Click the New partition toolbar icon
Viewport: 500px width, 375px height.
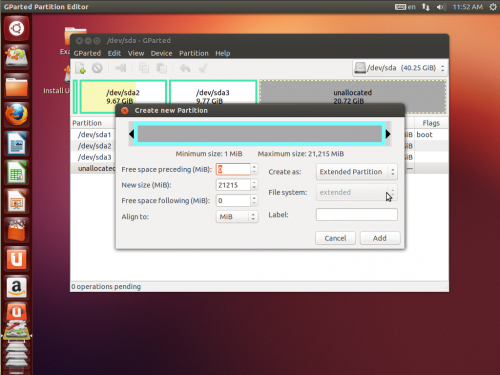tap(81, 68)
